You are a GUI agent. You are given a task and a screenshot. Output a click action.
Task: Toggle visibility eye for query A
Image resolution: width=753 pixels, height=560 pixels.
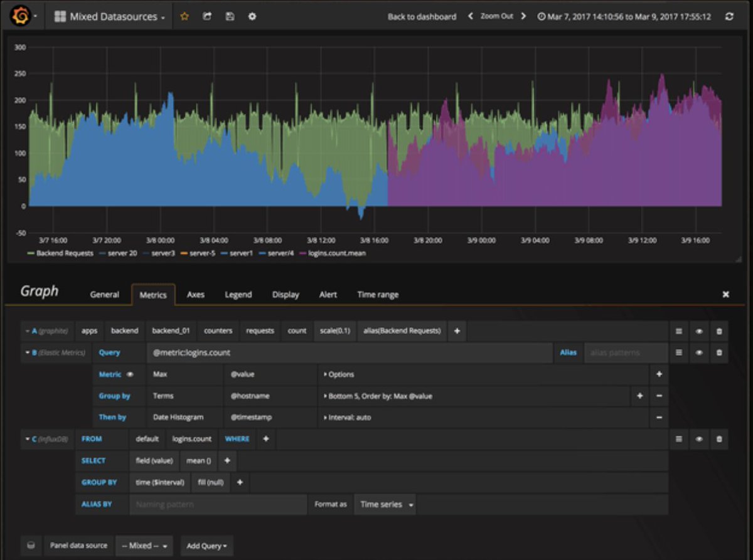click(x=699, y=331)
